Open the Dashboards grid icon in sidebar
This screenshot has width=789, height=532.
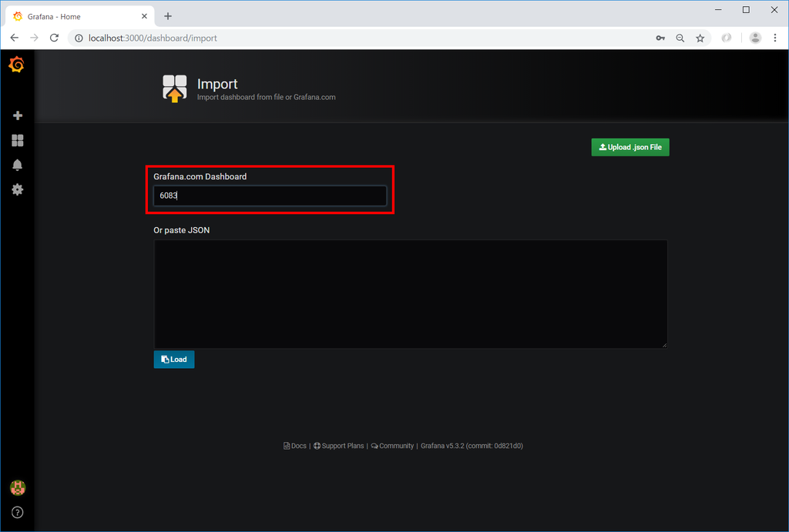pos(18,140)
